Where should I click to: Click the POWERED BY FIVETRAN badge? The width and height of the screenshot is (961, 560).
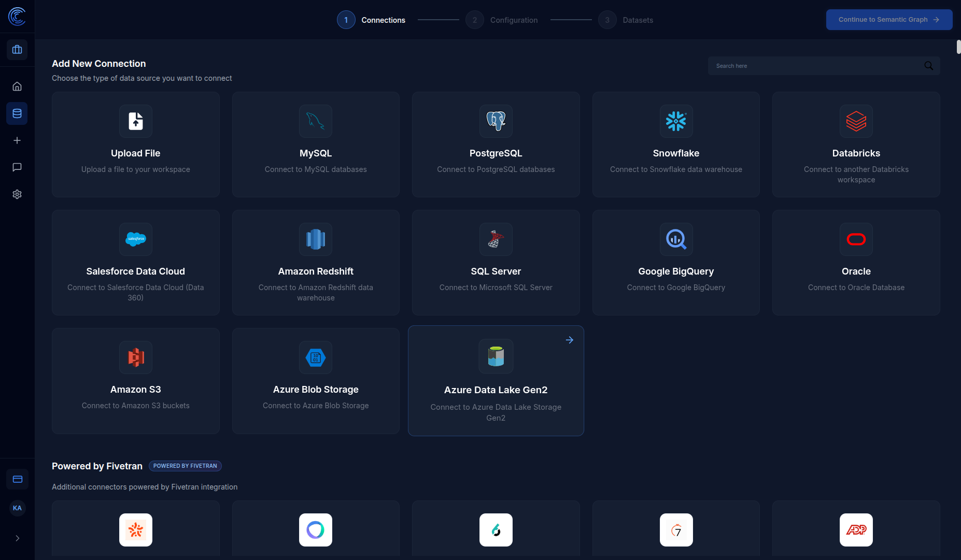(185, 466)
